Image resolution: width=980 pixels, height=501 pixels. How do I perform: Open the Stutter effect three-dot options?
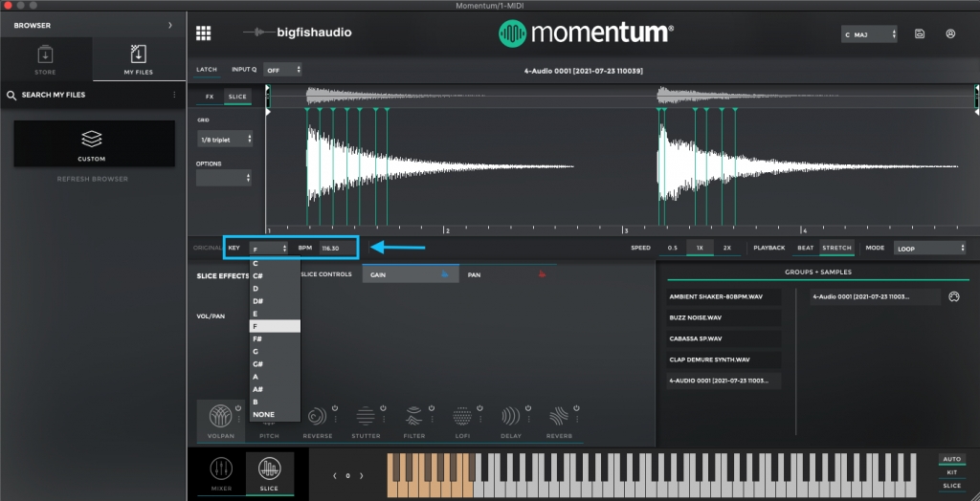[383, 419]
